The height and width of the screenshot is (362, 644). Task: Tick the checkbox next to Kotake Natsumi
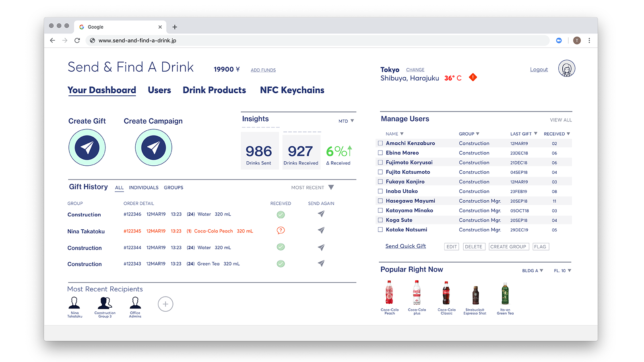(380, 230)
